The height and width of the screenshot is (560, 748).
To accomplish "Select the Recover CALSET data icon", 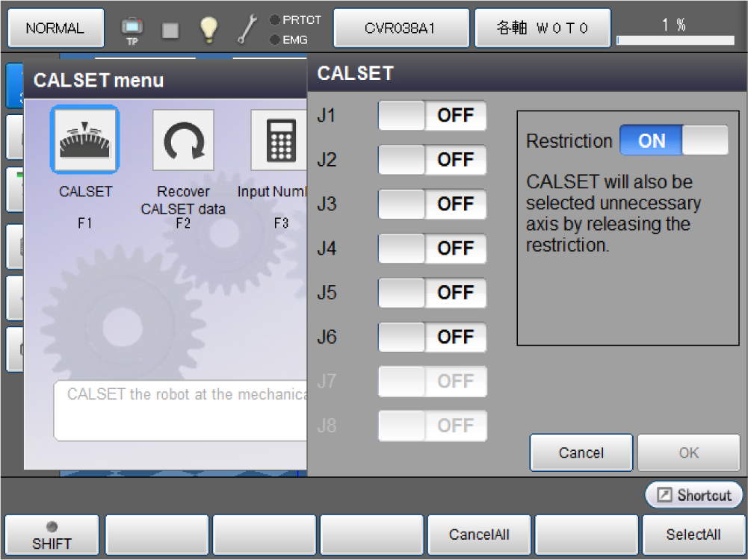I will click(183, 140).
